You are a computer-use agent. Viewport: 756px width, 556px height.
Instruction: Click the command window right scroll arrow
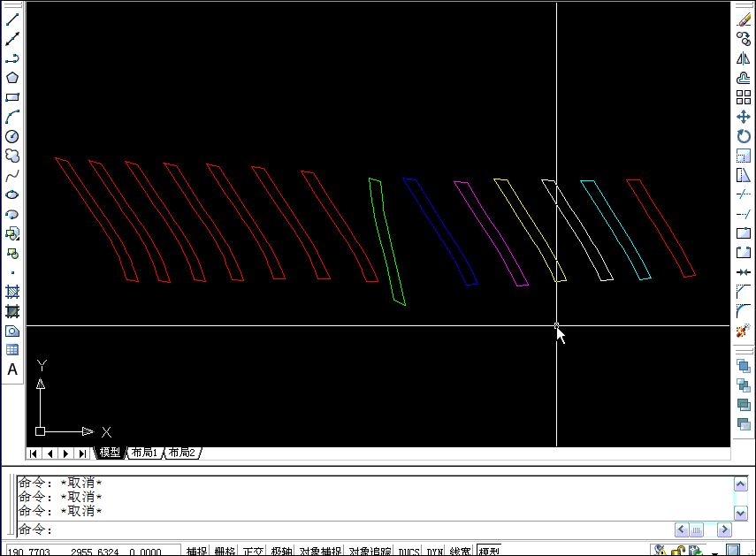723,529
